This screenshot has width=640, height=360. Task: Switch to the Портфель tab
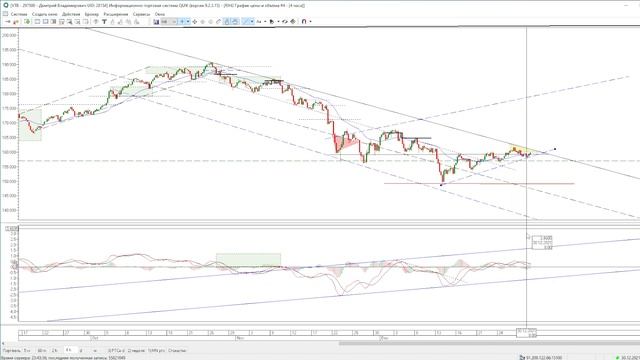(11, 350)
